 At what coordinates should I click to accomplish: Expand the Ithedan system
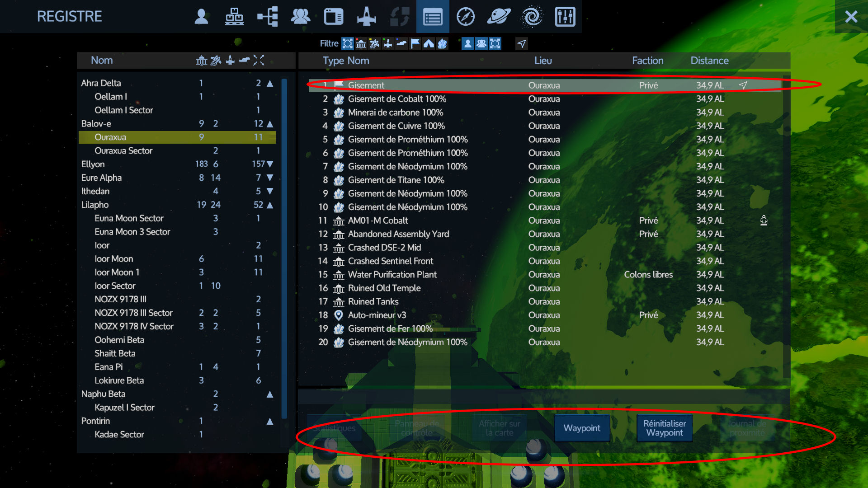pos(270,191)
